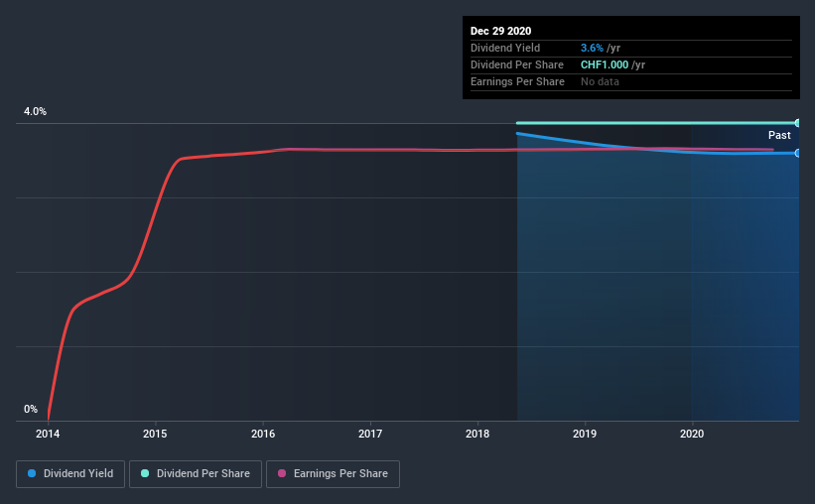The image size is (815, 504).
Task: Click the blue Dividend Yield legend dot
Action: click(x=32, y=473)
